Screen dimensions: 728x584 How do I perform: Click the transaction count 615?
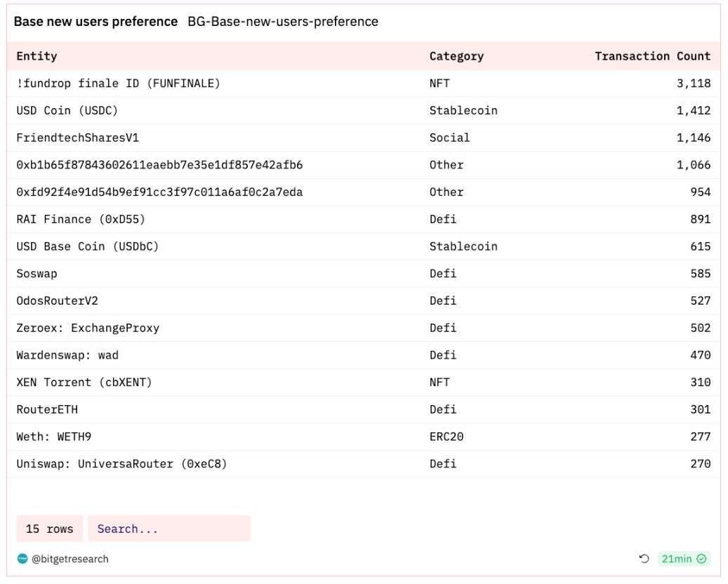point(701,246)
